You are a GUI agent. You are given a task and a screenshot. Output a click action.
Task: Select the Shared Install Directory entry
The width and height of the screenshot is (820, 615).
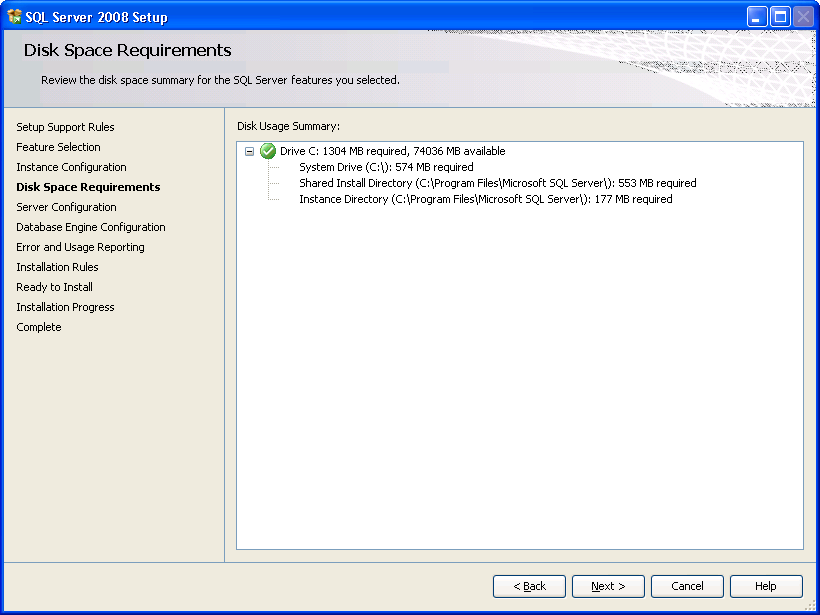[x=498, y=183]
